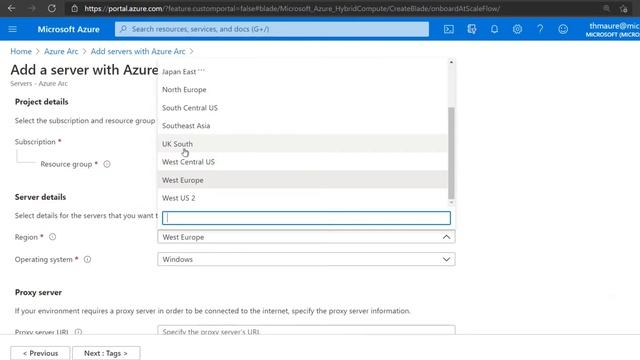Click the Proxy server heading

[38, 292]
